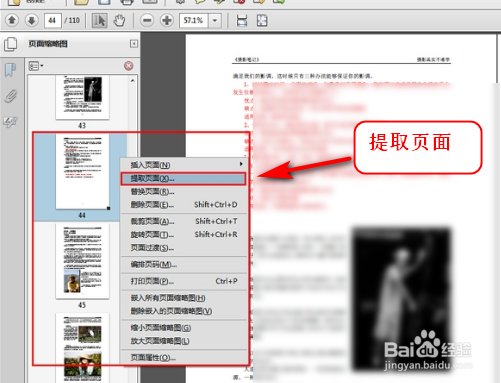Choose the fit width scrolling mode icon
The height and width of the screenshot is (383, 501).
(242, 20)
